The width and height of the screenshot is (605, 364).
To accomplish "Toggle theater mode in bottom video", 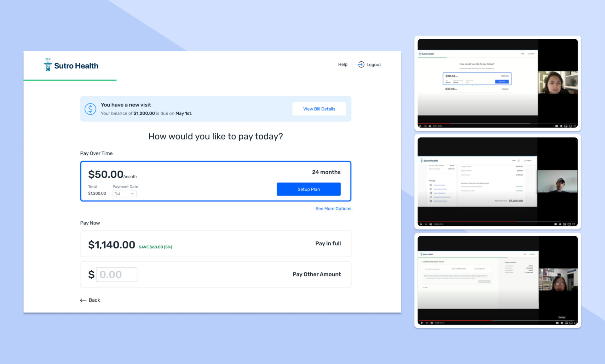I will (571, 323).
